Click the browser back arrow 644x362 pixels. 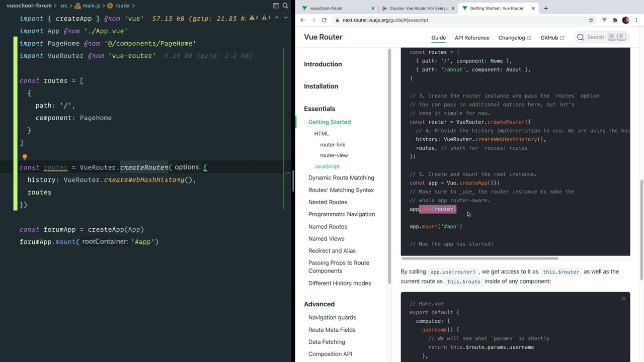(x=302, y=20)
